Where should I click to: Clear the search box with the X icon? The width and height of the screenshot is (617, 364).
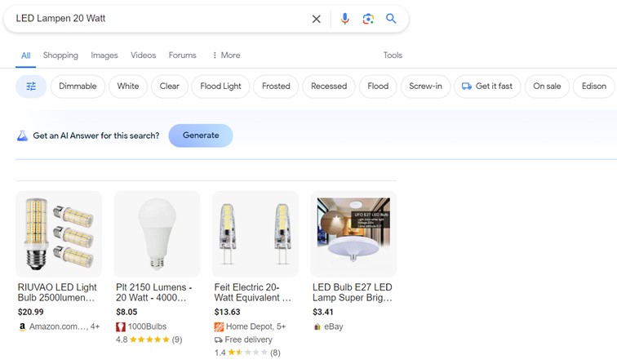pyautogui.click(x=317, y=19)
